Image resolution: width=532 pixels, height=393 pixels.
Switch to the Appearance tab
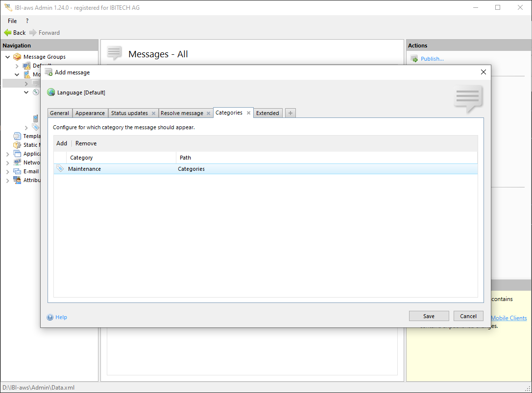coord(90,113)
